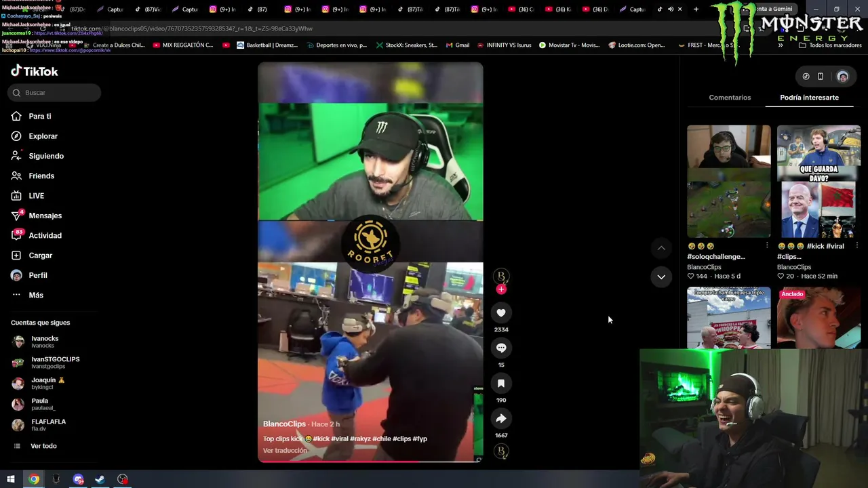Open more options for #soloqchallenge video
868x488 pixels.
point(767,246)
